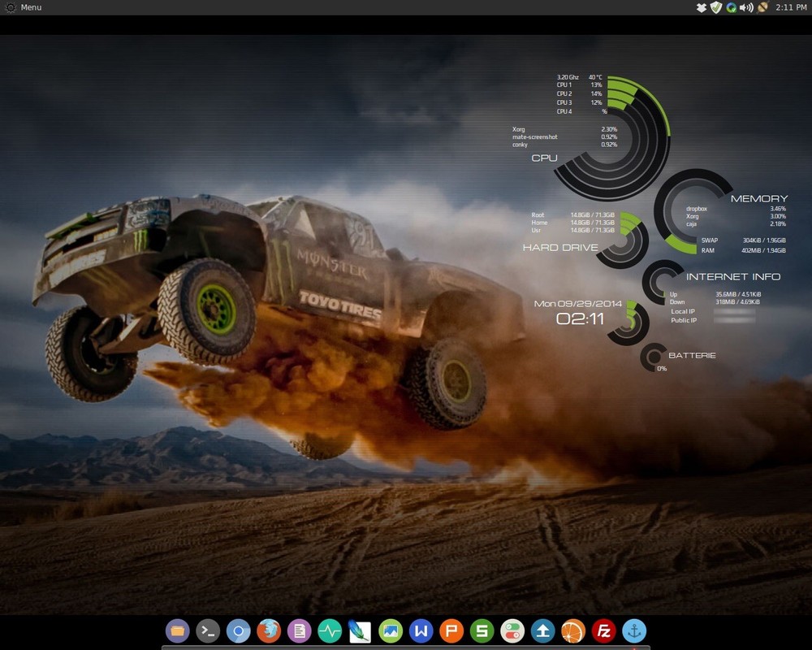Adjust sound via the speaker tray icon
Image resolution: width=812 pixels, height=650 pixels.
pos(745,7)
